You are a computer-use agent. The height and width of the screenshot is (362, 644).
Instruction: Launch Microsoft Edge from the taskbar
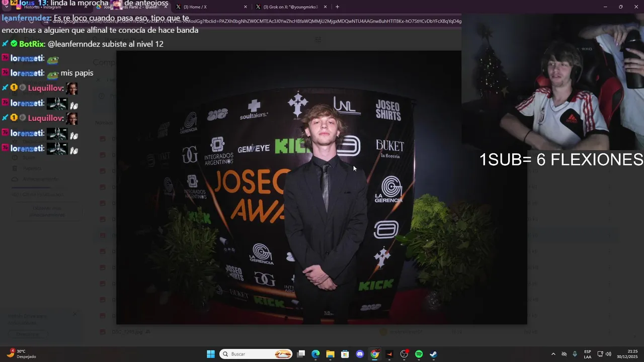click(315, 354)
